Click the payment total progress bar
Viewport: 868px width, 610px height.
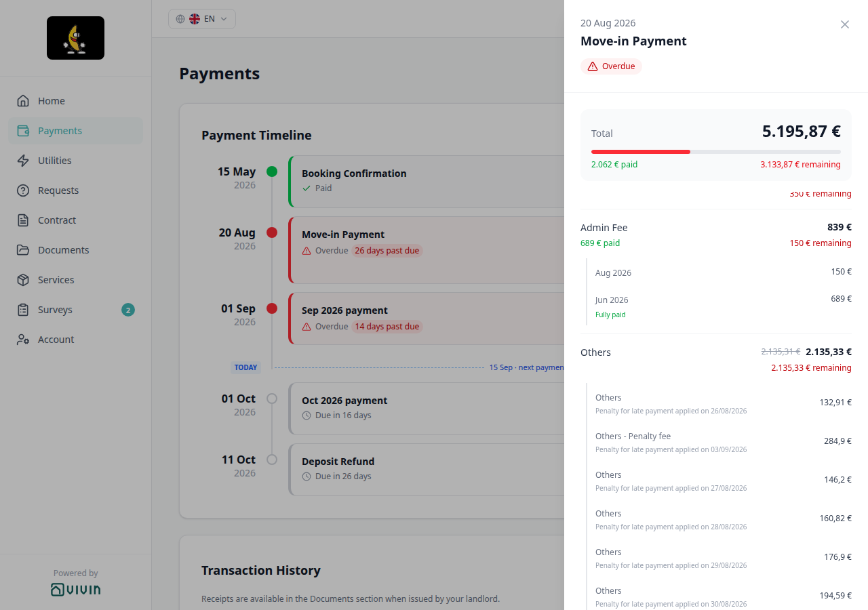(x=716, y=152)
